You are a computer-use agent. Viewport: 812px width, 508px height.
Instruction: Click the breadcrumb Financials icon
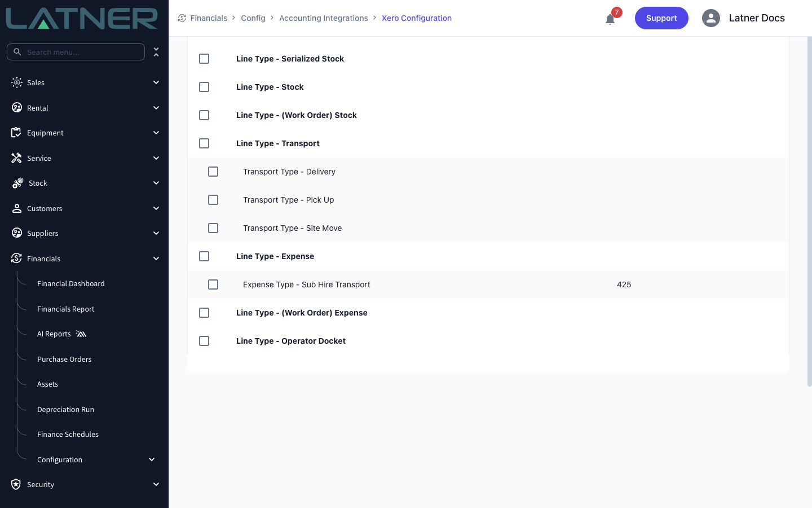point(182,18)
